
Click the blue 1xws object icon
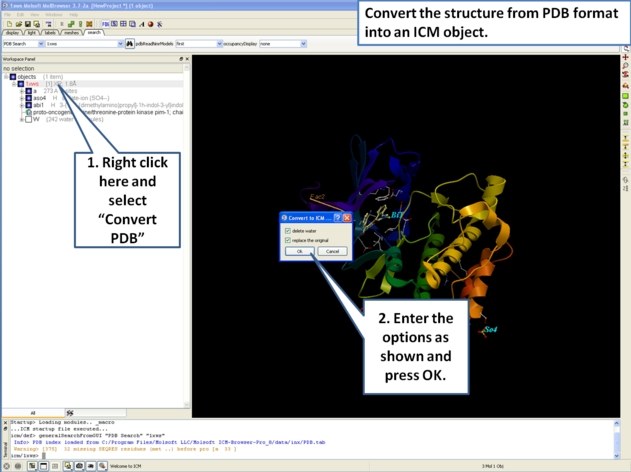pos(20,84)
